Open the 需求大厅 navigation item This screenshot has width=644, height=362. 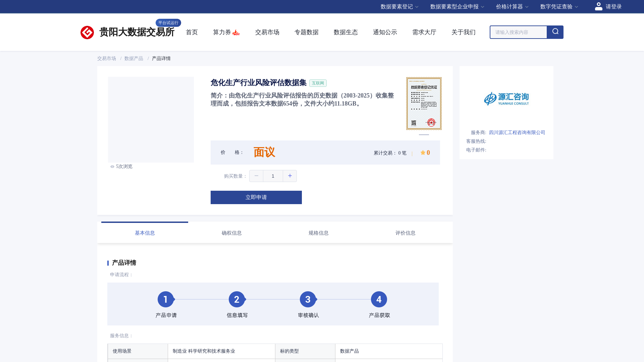pos(424,32)
